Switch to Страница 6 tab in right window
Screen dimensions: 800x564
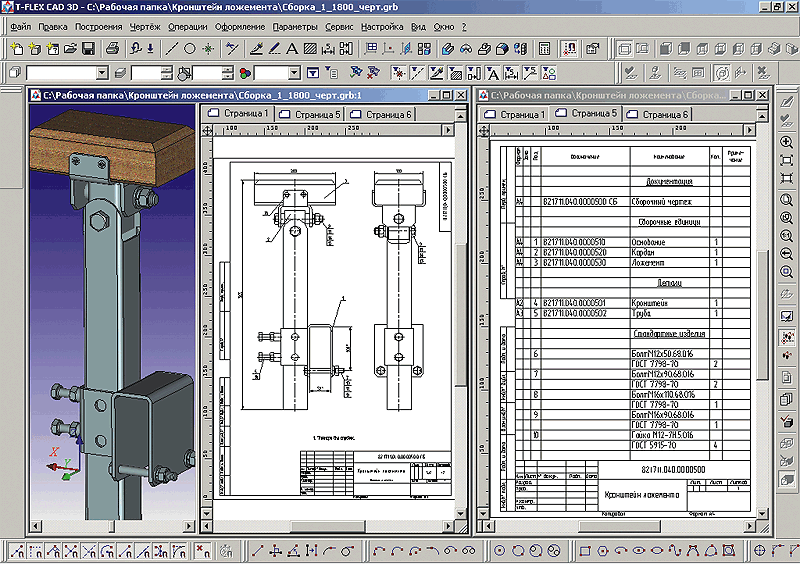658,115
